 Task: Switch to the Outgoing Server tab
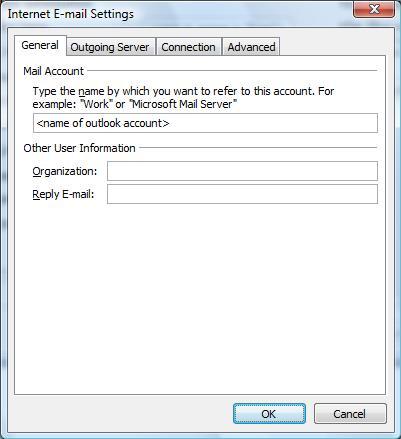click(111, 47)
